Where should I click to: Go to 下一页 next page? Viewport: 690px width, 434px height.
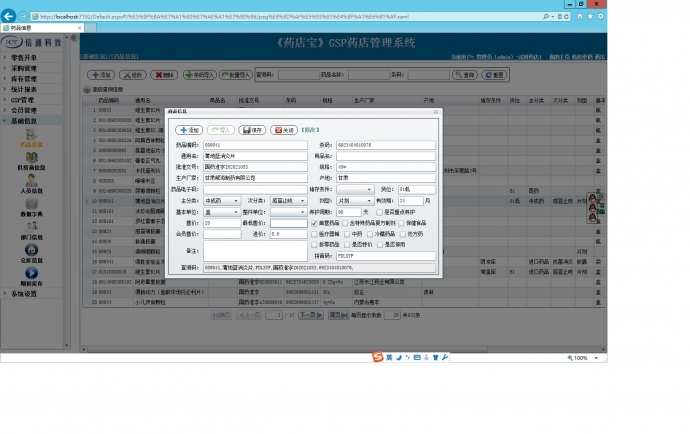click(311, 315)
